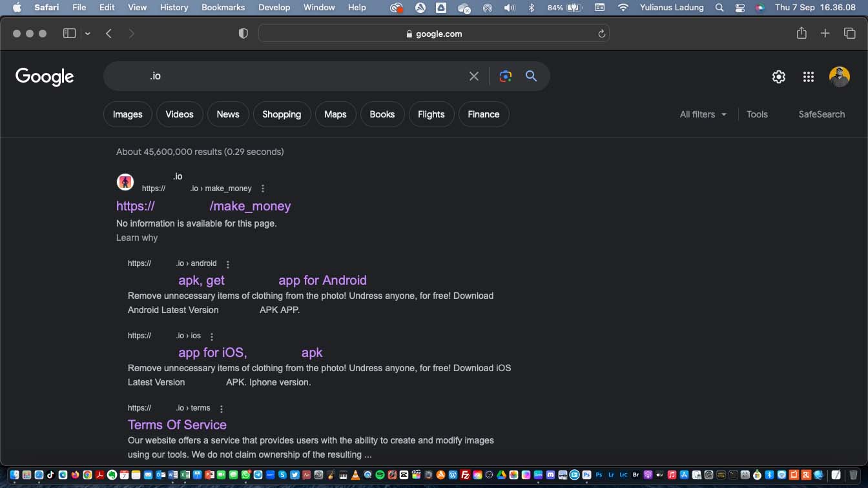Screen dimensions: 868x488
Task: Reload the page in Safari
Action: (601, 34)
